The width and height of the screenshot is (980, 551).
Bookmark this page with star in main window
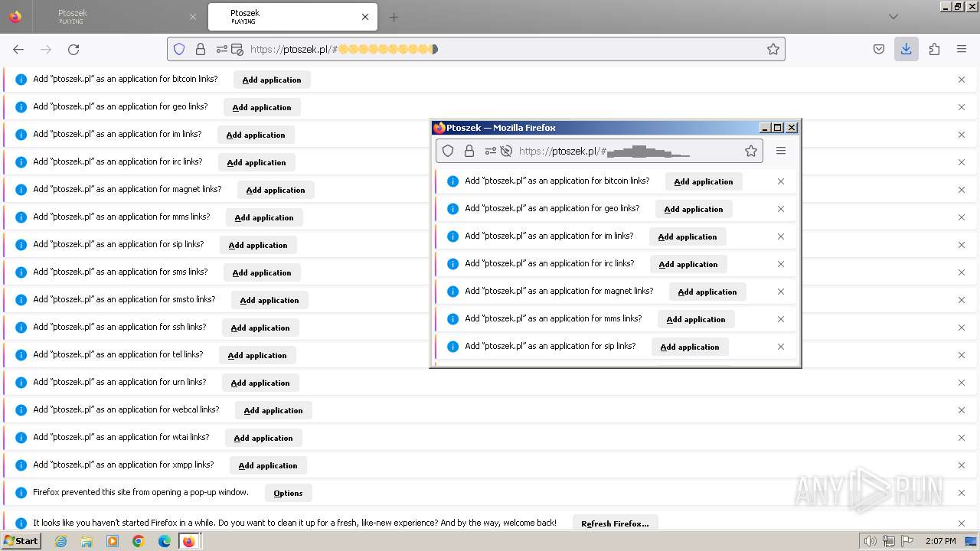tap(773, 49)
